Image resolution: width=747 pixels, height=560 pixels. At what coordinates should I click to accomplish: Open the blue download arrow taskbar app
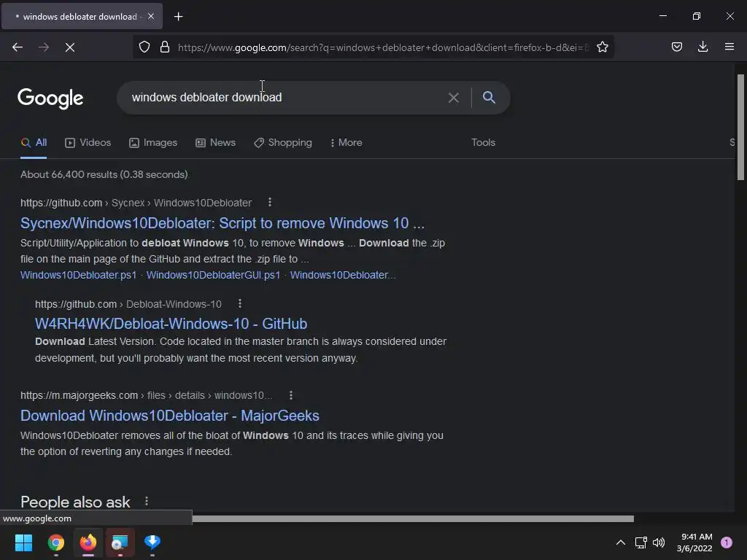(x=152, y=542)
